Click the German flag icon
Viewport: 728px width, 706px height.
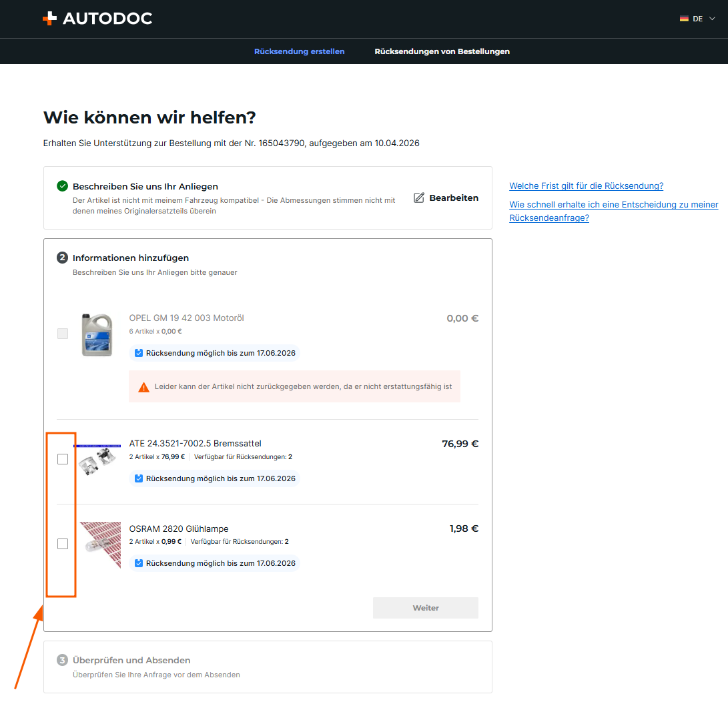pyautogui.click(x=684, y=19)
